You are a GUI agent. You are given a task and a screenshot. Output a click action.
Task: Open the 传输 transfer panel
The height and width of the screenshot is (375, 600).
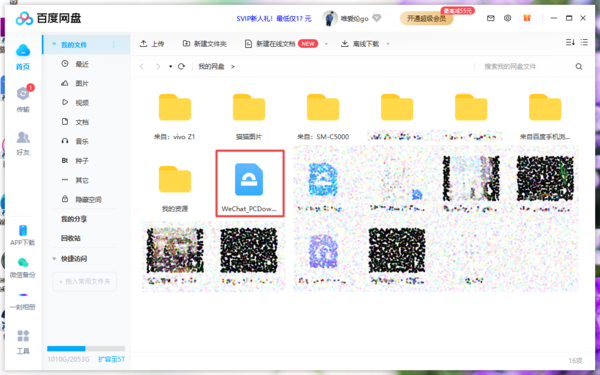click(23, 98)
